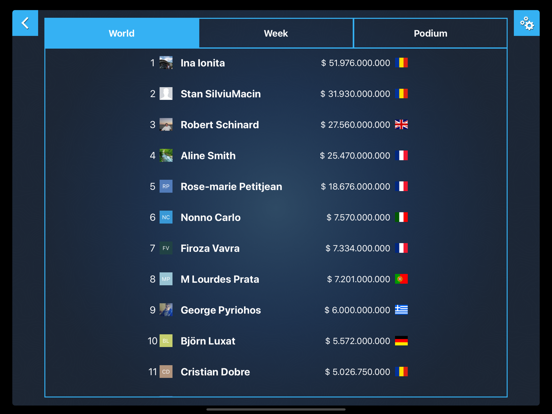Tap the BL avatar for Björn Luxat
552x414 pixels.
(x=166, y=341)
